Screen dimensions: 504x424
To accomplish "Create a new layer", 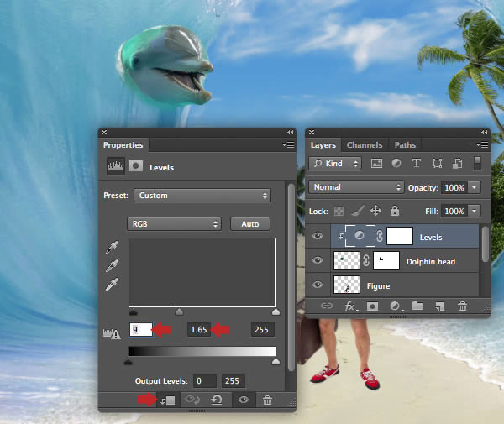I will click(440, 306).
